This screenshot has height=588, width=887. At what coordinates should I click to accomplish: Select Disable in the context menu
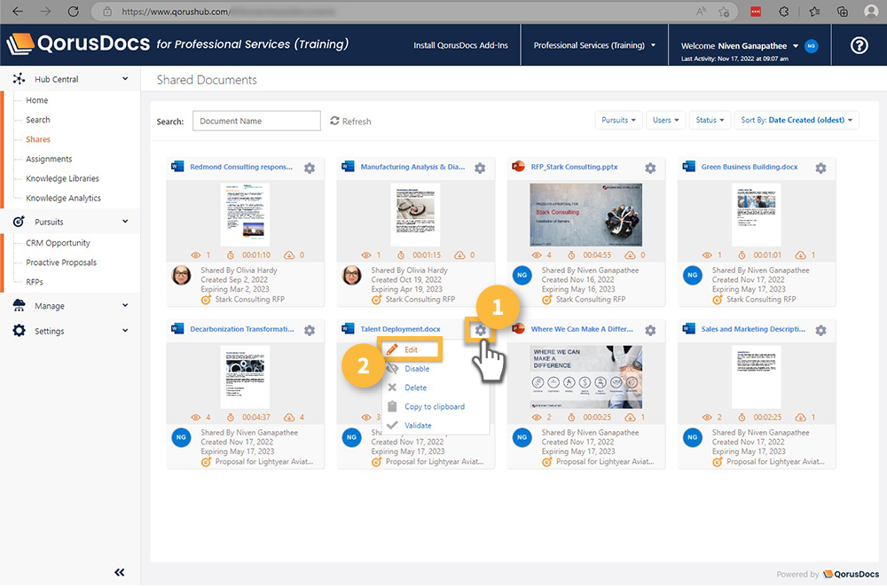(416, 369)
